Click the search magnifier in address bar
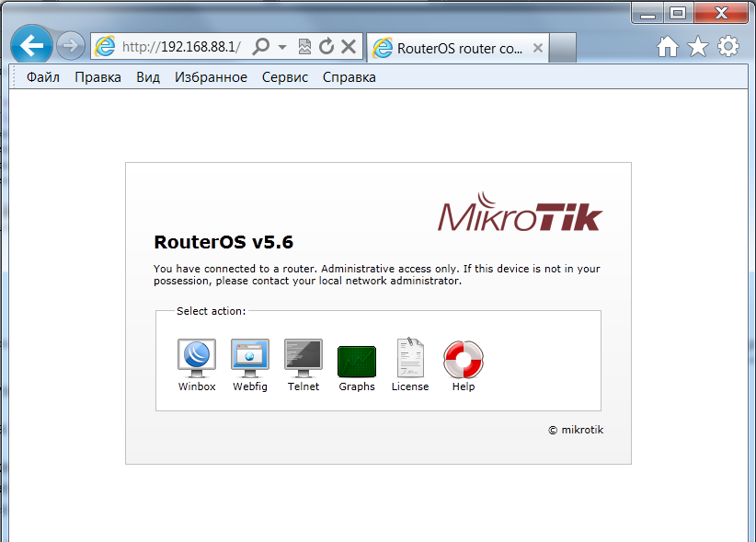This screenshot has width=756, height=542. click(261, 47)
